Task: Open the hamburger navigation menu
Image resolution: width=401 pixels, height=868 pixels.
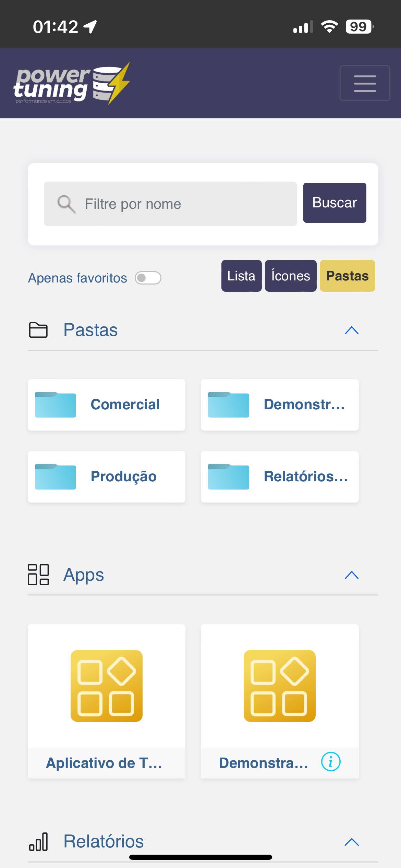Action: click(364, 83)
